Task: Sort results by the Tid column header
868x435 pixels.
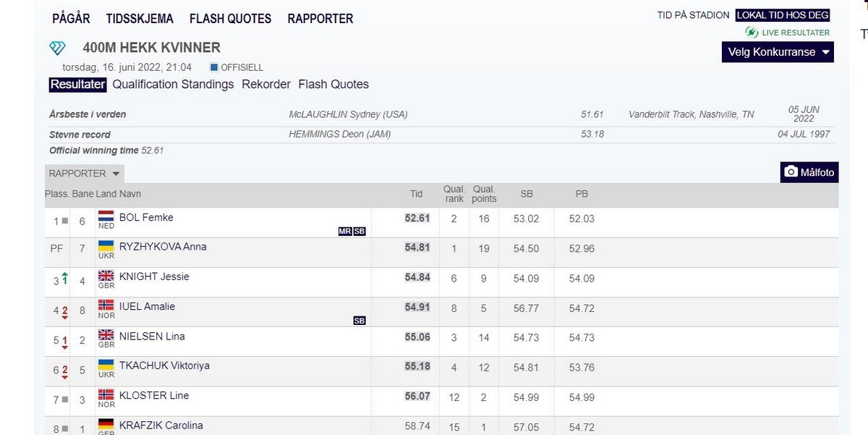Action: [416, 194]
